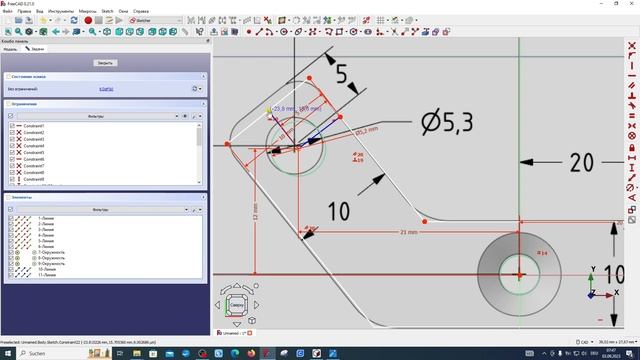Go back with the left navigation arrow
The width and height of the screenshot is (640, 360).
point(56,31)
